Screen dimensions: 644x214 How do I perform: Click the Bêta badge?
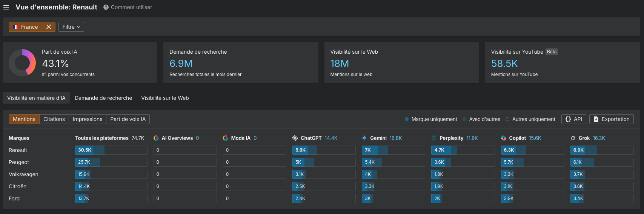point(552,52)
